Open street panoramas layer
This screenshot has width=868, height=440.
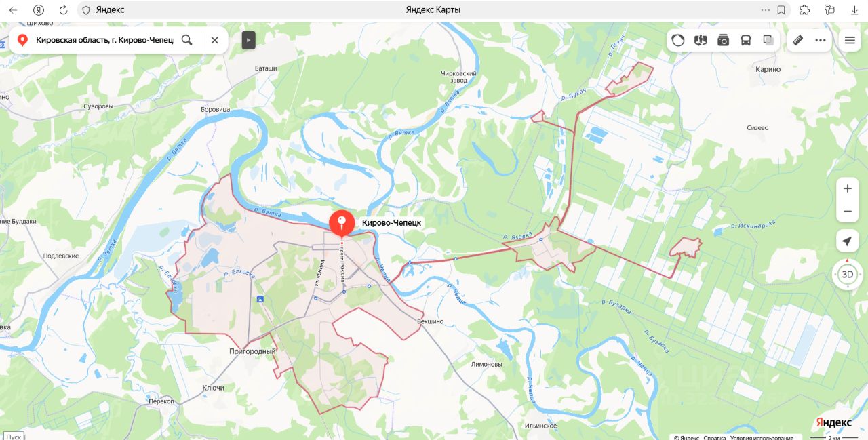point(701,40)
